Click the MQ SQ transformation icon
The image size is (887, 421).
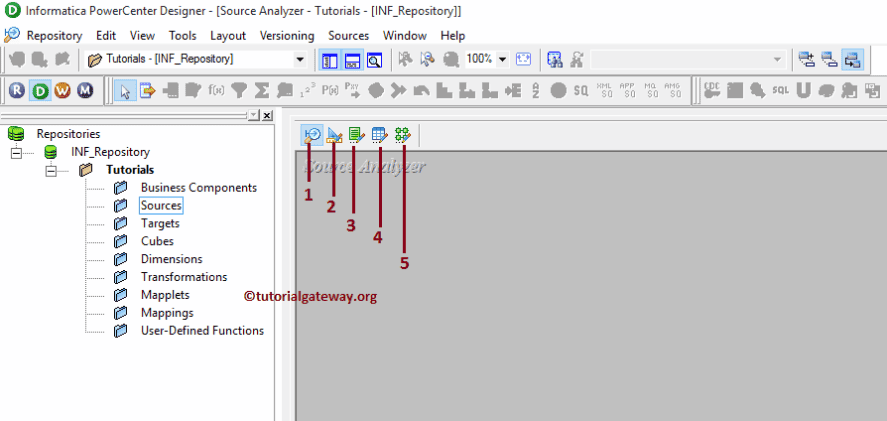650,90
